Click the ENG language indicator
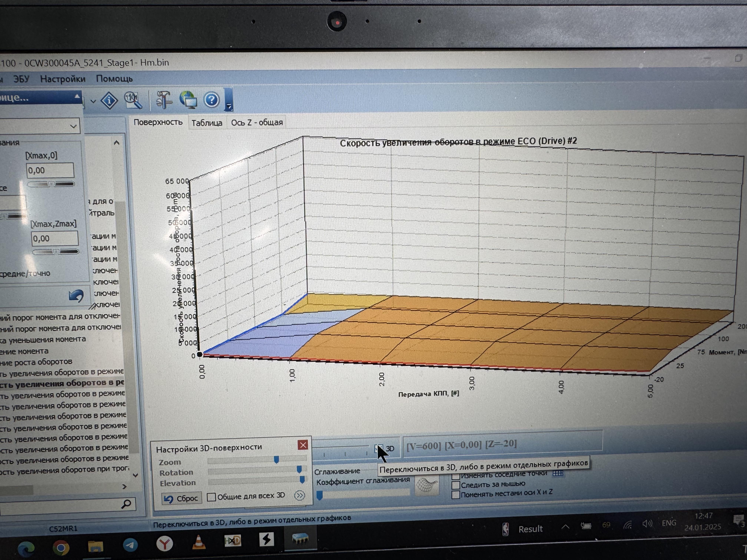Viewport: 747px width, 560px height. pos(669,523)
